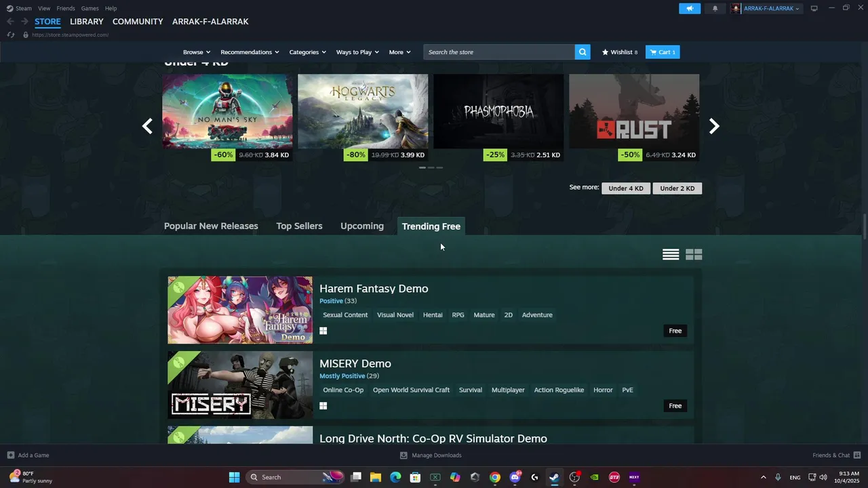Open Long Drive North: Co-Op RV Simulator Demo title
The width and height of the screenshot is (868, 488).
coord(433,439)
